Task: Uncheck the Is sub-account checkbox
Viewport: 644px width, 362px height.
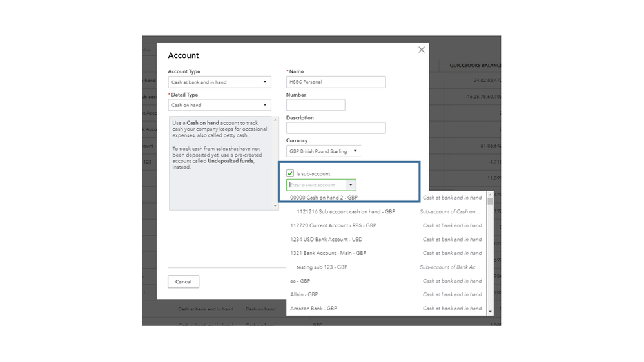Action: (x=290, y=173)
